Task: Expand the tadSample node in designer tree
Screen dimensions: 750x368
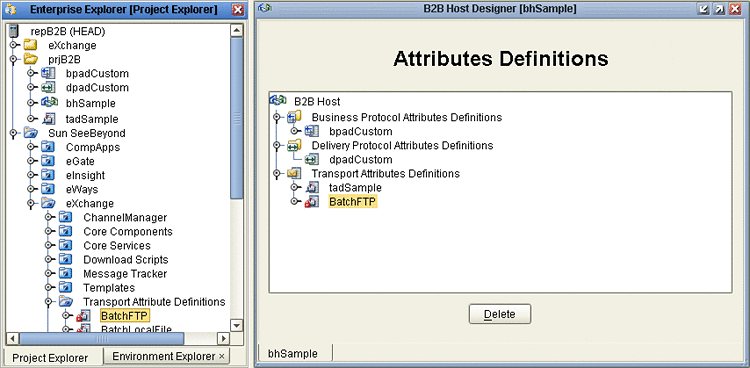Action: coord(295,188)
